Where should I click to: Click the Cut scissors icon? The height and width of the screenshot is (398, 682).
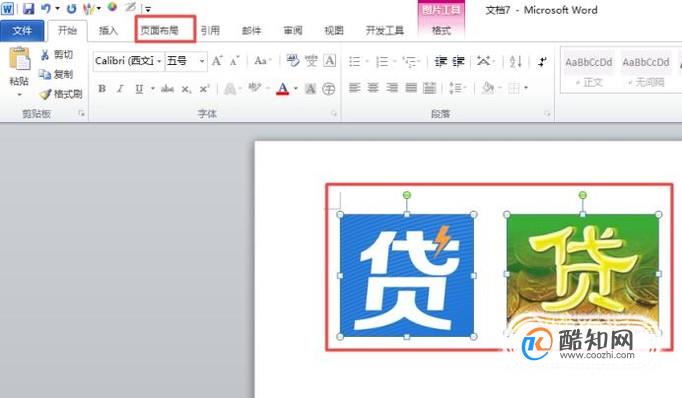(x=45, y=55)
